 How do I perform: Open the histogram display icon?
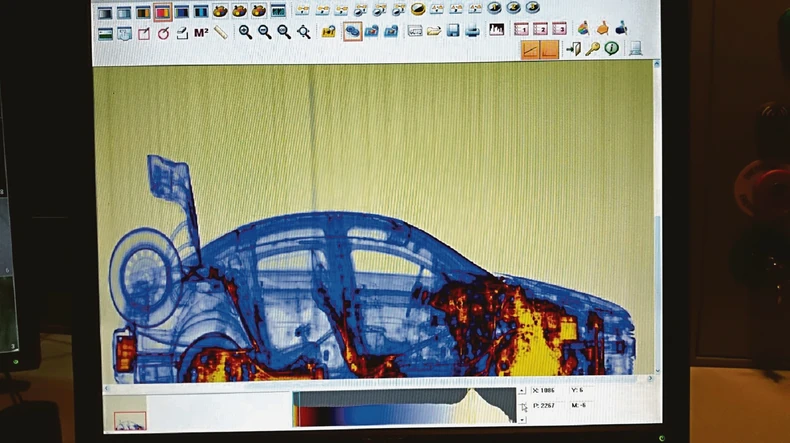click(x=496, y=30)
